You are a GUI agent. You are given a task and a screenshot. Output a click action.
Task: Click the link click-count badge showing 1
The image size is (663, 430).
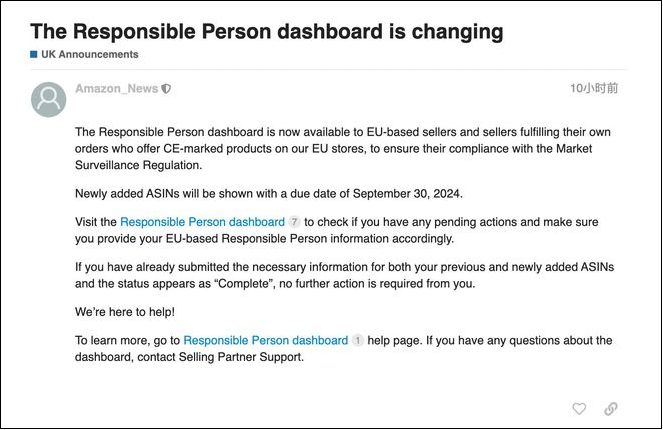pyautogui.click(x=357, y=341)
